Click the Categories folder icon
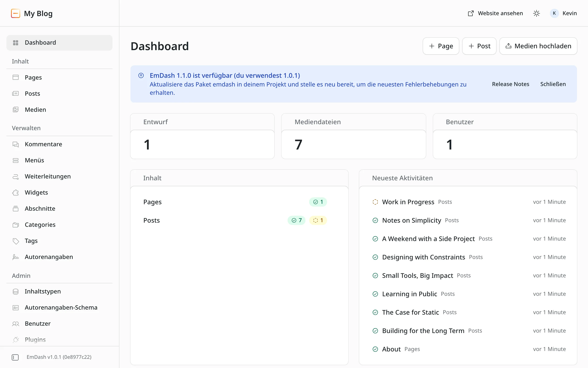 click(x=16, y=225)
